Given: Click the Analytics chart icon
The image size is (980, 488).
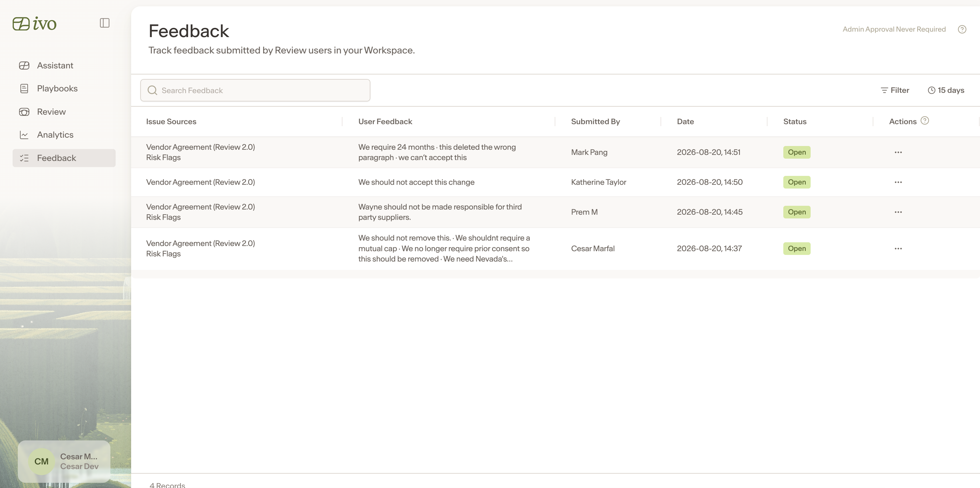Looking at the screenshot, I should 24,135.
